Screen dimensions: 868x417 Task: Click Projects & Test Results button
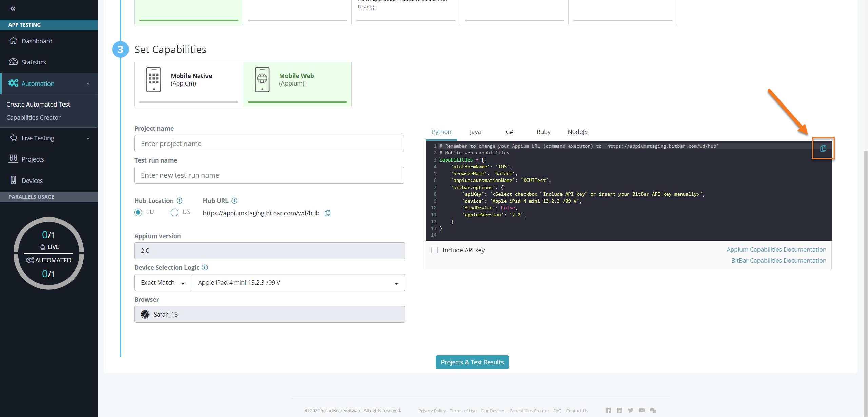pyautogui.click(x=472, y=362)
